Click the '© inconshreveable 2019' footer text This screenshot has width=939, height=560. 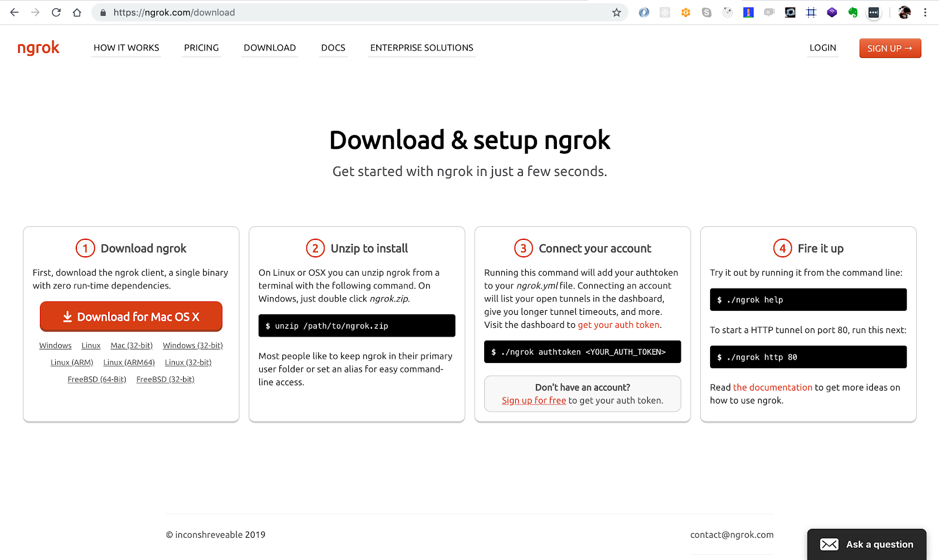coord(215,535)
